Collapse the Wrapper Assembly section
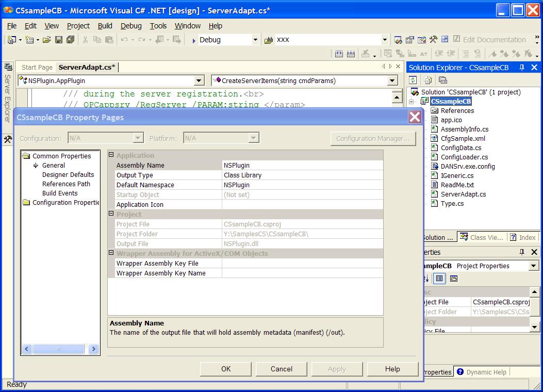Image resolution: width=543 pixels, height=392 pixels. click(111, 253)
